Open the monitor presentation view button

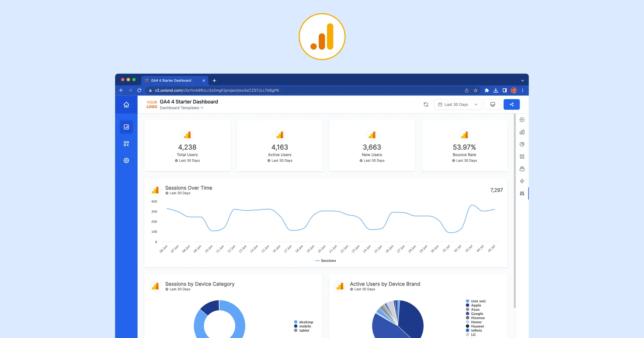click(x=493, y=105)
